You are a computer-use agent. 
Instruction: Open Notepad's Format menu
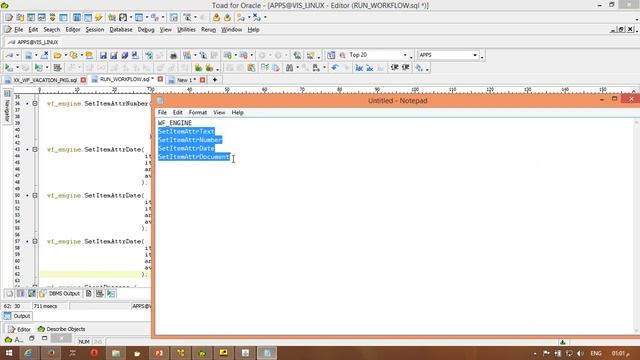point(198,112)
